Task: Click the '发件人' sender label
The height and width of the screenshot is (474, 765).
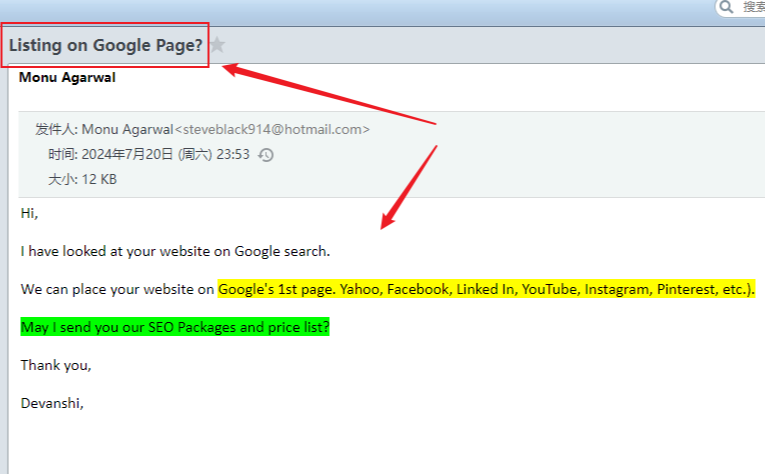Action: click(x=56, y=129)
